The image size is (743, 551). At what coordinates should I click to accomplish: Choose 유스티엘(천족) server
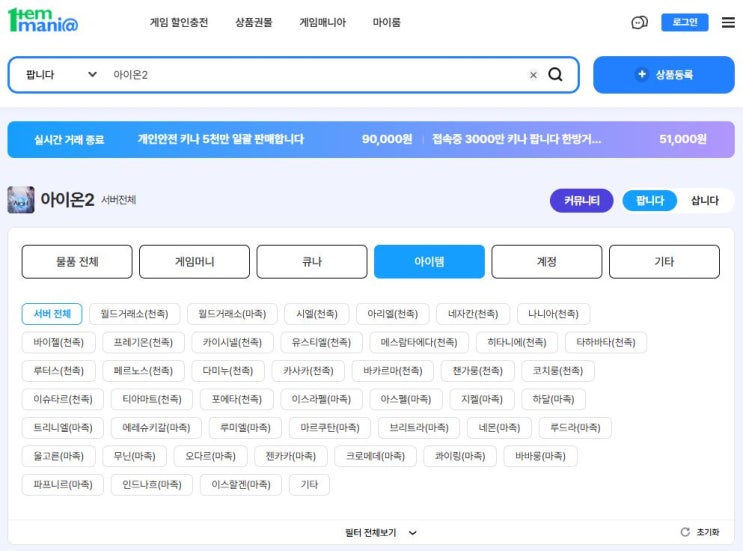pos(321,342)
